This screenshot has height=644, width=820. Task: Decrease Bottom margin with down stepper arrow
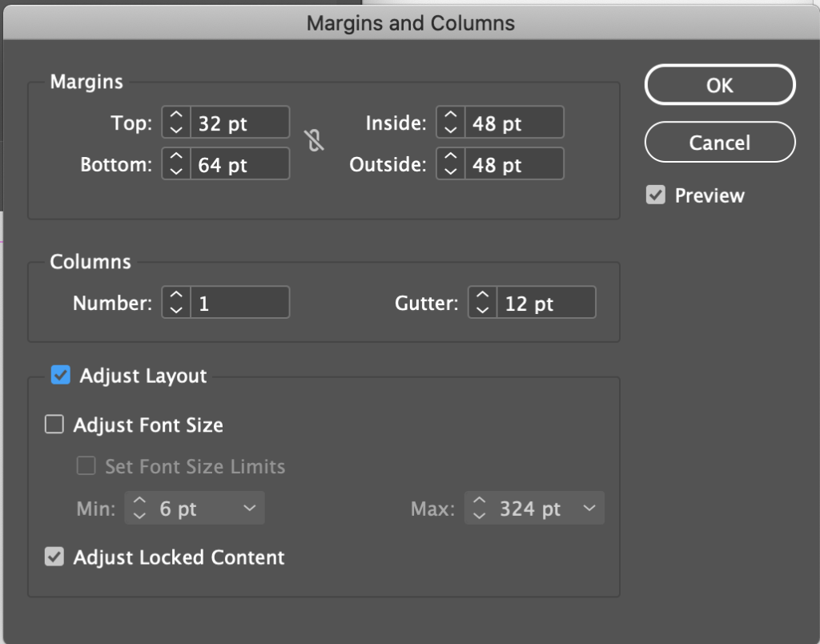(x=175, y=169)
